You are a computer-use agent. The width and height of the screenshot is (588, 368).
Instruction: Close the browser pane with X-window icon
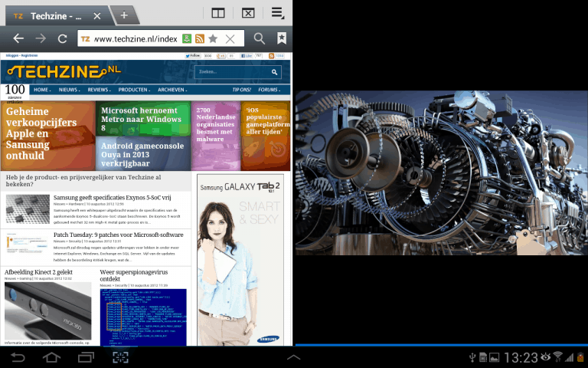(248, 13)
